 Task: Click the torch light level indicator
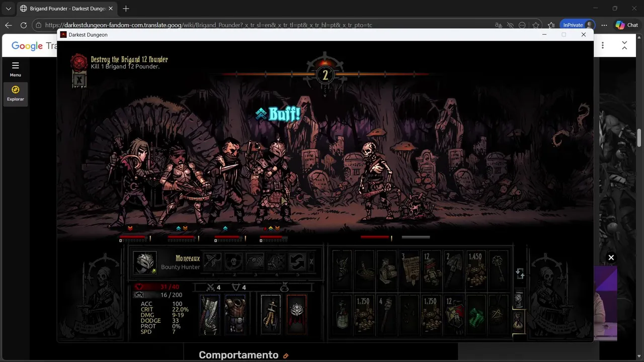(x=325, y=75)
